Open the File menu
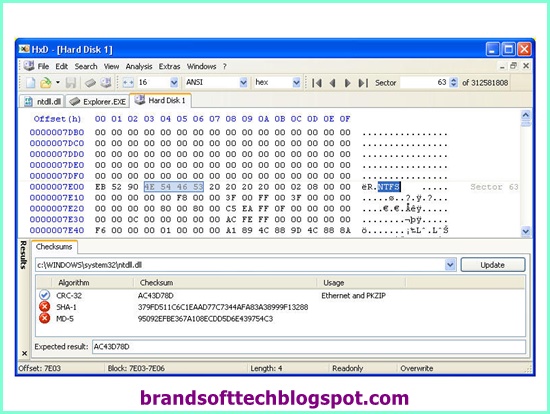This screenshot has width=550, height=414. (43, 66)
